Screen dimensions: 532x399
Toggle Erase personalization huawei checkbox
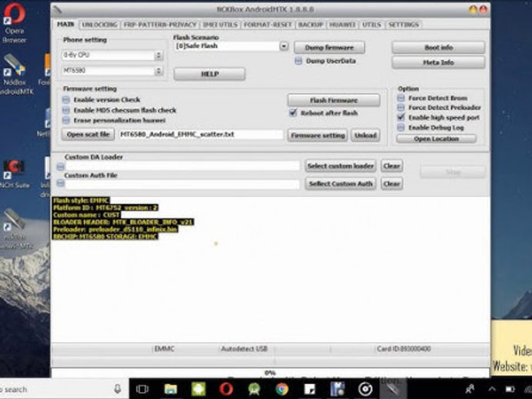coord(66,120)
